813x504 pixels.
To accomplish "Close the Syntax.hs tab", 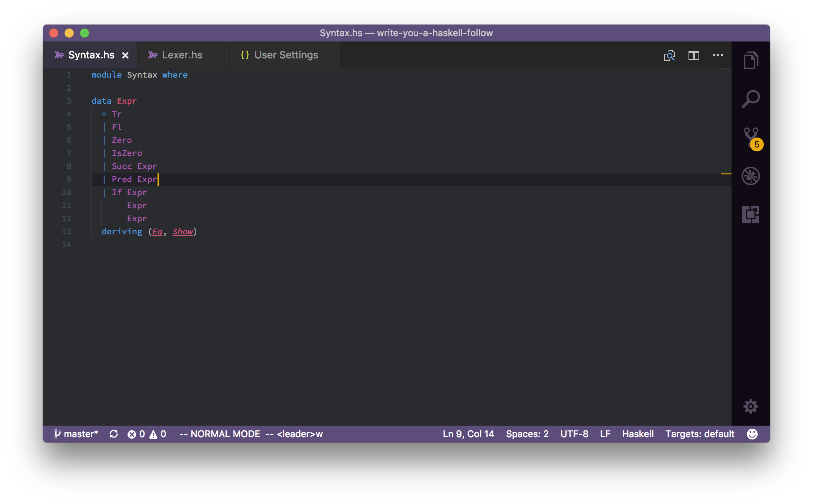I will tap(126, 55).
